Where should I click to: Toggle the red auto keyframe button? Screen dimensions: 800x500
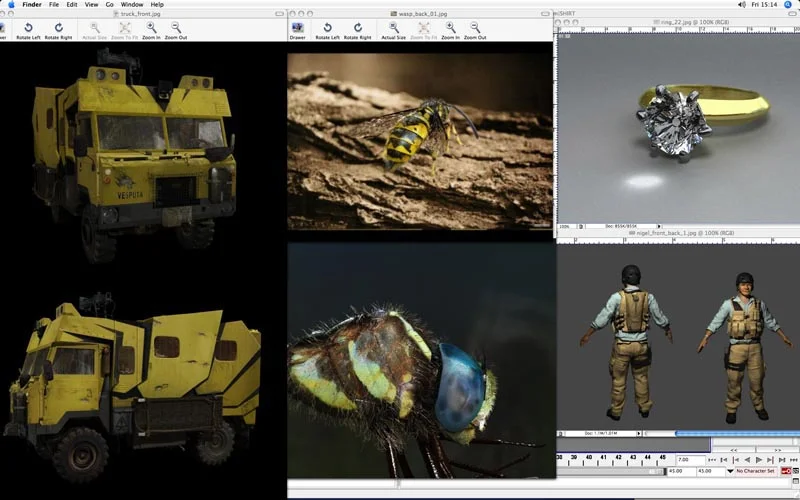click(785, 471)
